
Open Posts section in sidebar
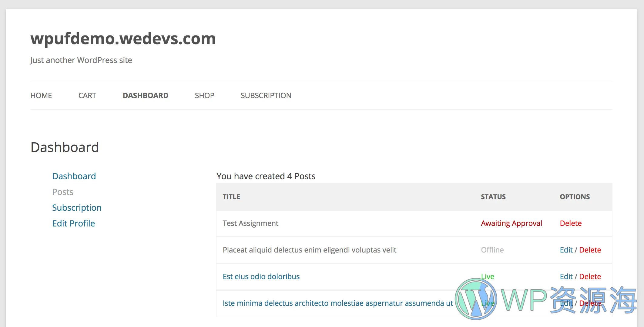(x=62, y=191)
